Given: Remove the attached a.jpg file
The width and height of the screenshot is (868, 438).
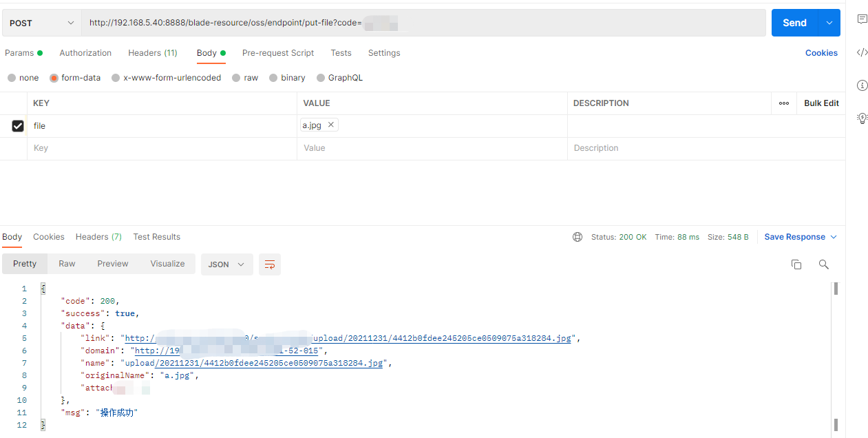Looking at the screenshot, I should tap(330, 125).
